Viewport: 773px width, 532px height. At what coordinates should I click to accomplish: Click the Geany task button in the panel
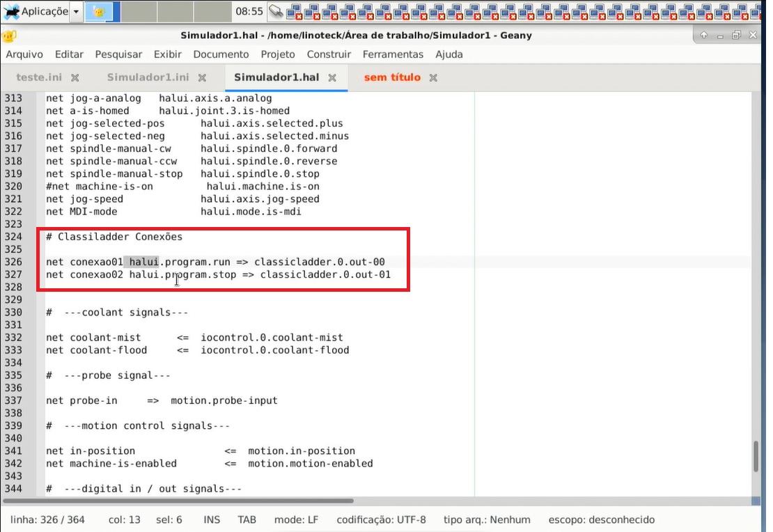102,11
